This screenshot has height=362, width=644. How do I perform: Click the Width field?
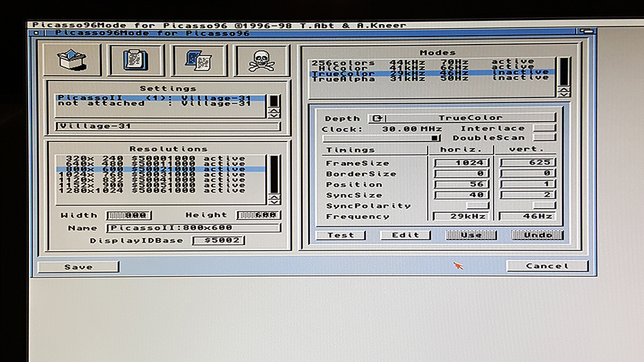tap(130, 215)
